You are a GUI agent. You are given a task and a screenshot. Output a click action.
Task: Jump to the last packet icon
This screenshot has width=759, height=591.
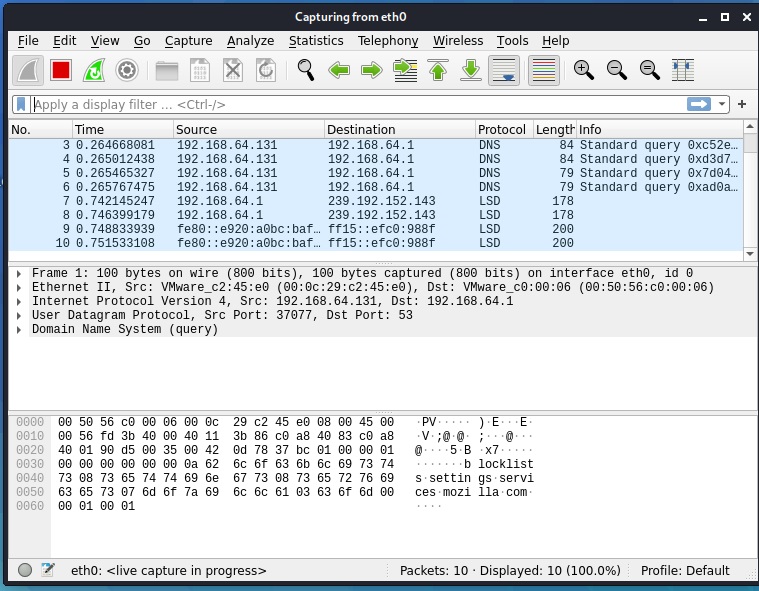click(471, 71)
